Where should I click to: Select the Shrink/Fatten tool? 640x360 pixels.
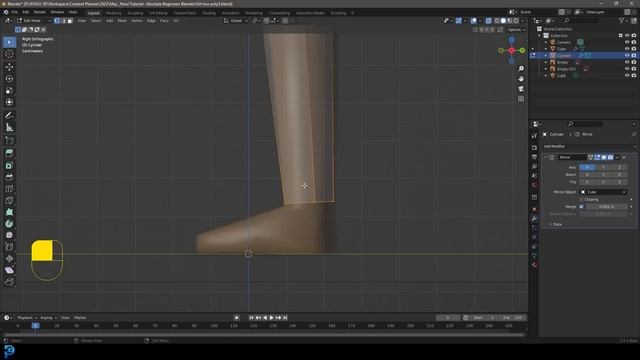tap(9, 258)
